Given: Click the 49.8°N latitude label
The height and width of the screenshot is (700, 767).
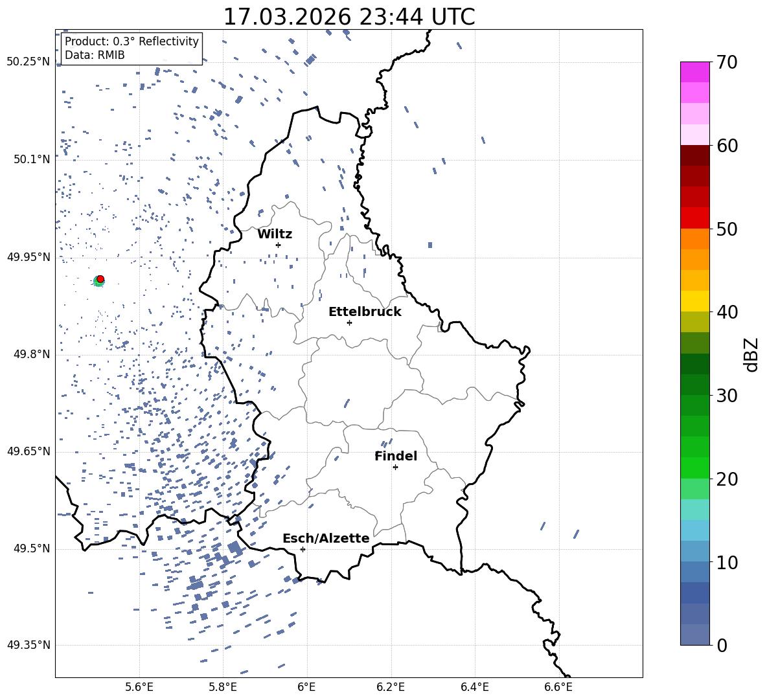Looking at the screenshot, I should tap(32, 354).
